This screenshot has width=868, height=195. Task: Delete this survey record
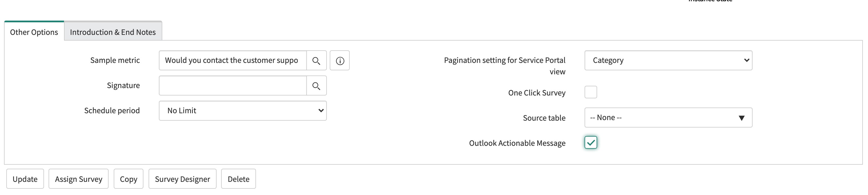(x=239, y=179)
